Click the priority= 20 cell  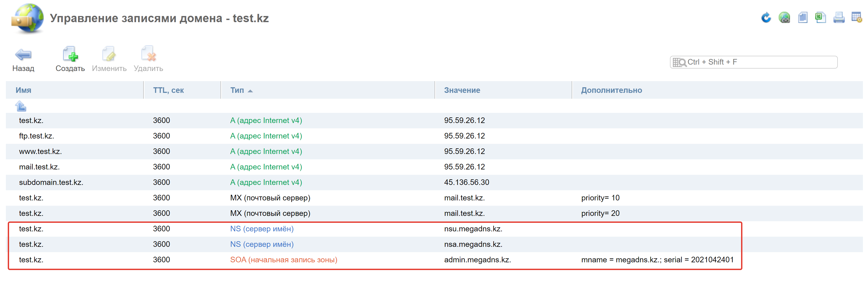click(x=600, y=213)
